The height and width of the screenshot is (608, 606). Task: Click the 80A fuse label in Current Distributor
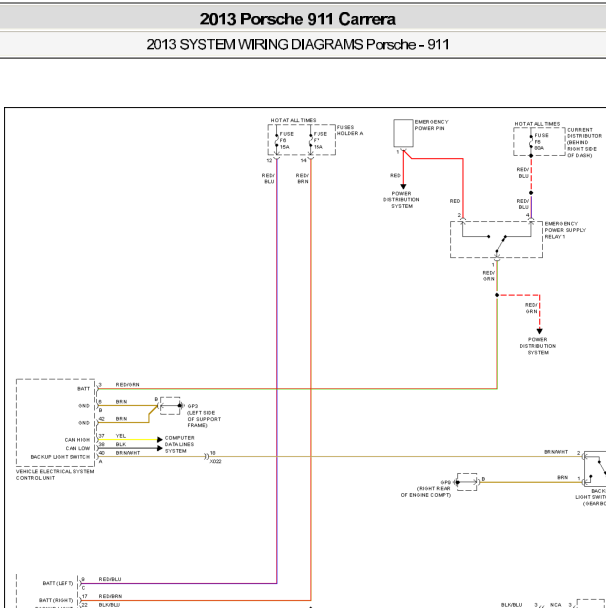tap(541, 142)
